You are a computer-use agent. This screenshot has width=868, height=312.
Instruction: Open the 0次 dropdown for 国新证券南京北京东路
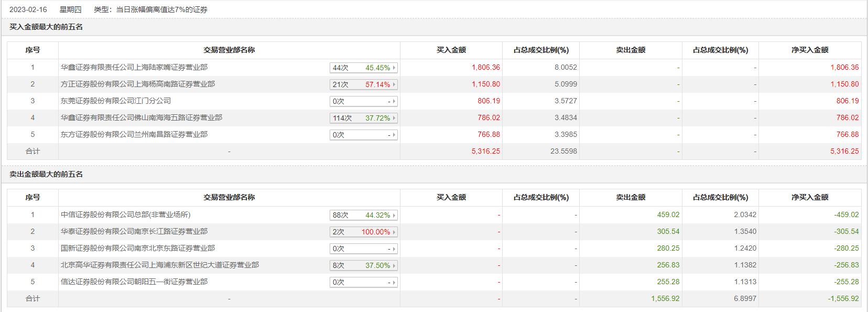pos(364,249)
